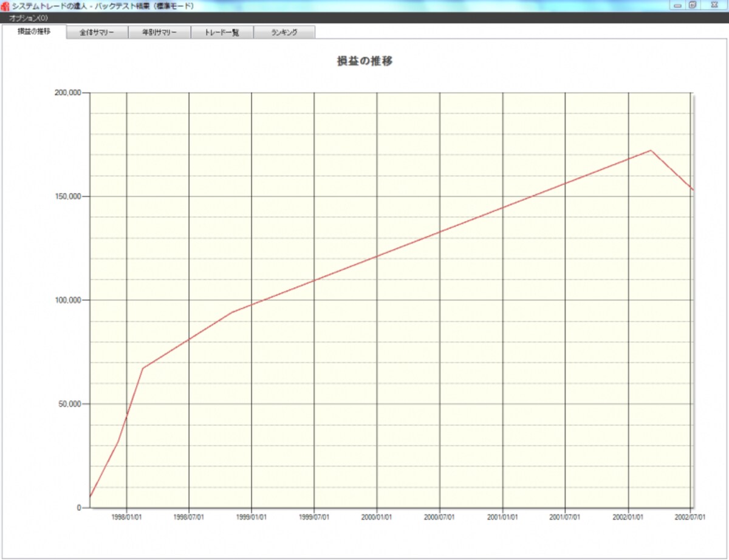Click the 2000/07/01 x-axis label

pos(440,517)
